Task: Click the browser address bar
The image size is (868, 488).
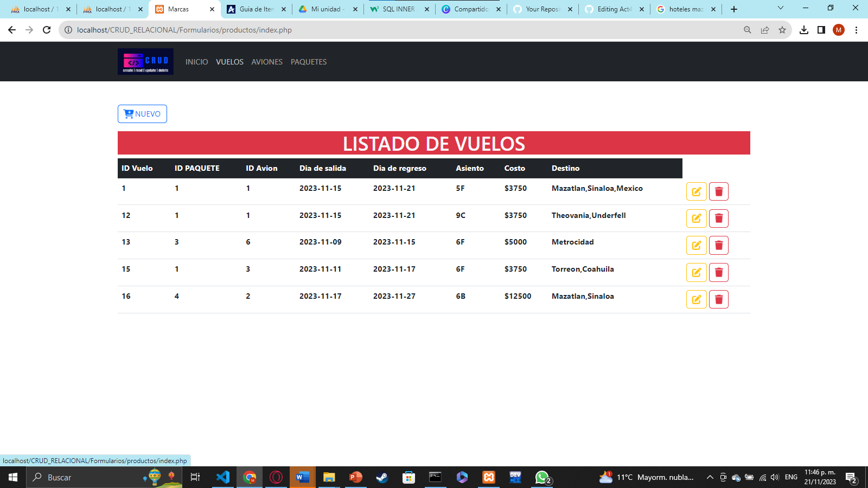Action: pyautogui.click(x=217, y=30)
